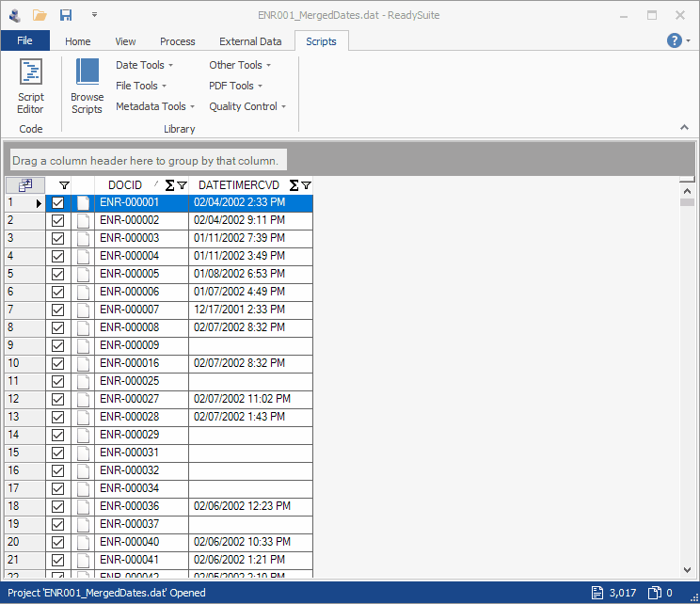This screenshot has height=604, width=700.
Task: Click the column chooser icon in grid corner
Action: pos(25,185)
